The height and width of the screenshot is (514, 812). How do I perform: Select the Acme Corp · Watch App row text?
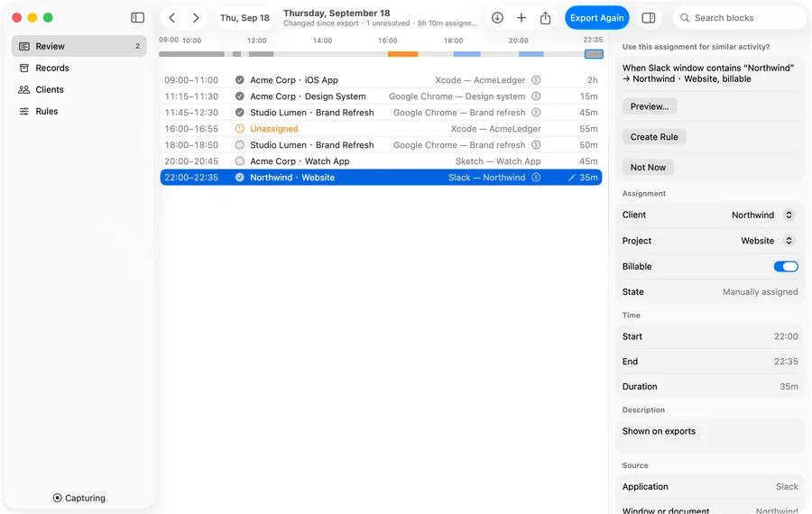pyautogui.click(x=300, y=161)
